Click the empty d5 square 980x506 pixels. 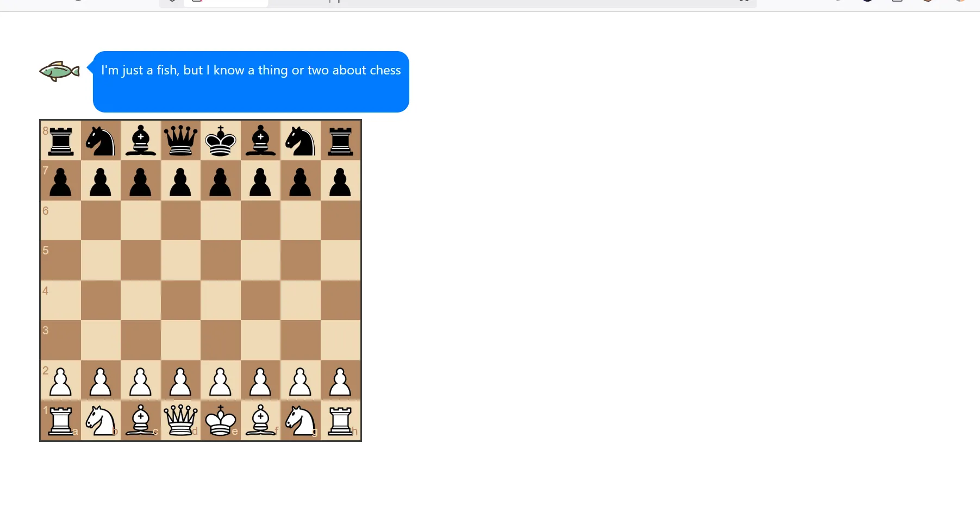click(180, 261)
